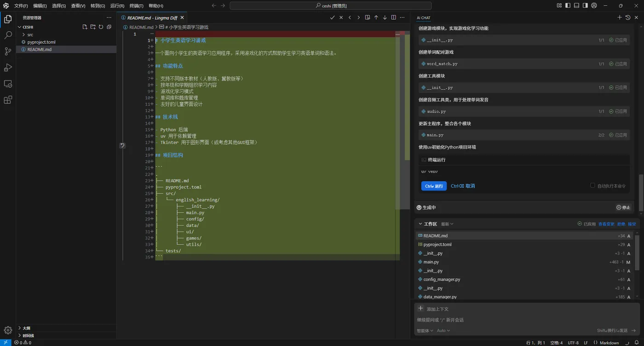Open the agent mode dropdown
Image resolution: width=644 pixels, height=346 pixels.
425,330
